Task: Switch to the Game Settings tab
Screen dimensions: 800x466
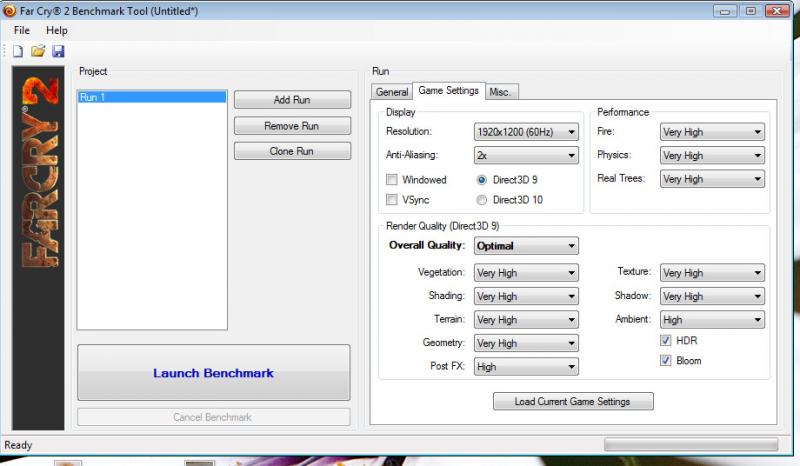Action: [x=448, y=90]
